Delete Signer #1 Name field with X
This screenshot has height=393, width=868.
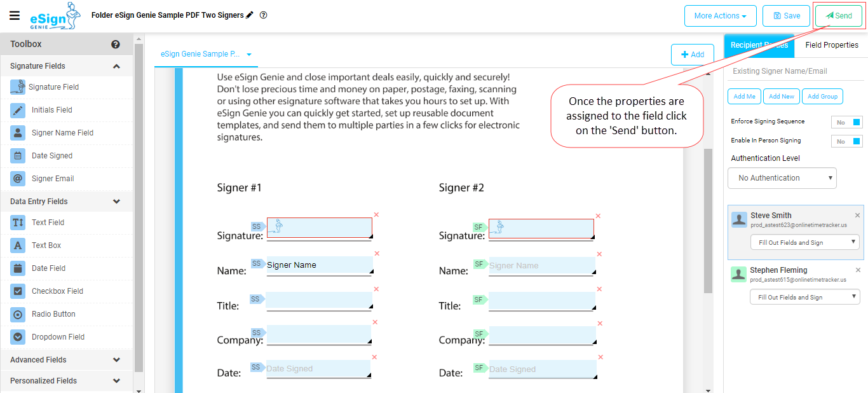(x=377, y=254)
